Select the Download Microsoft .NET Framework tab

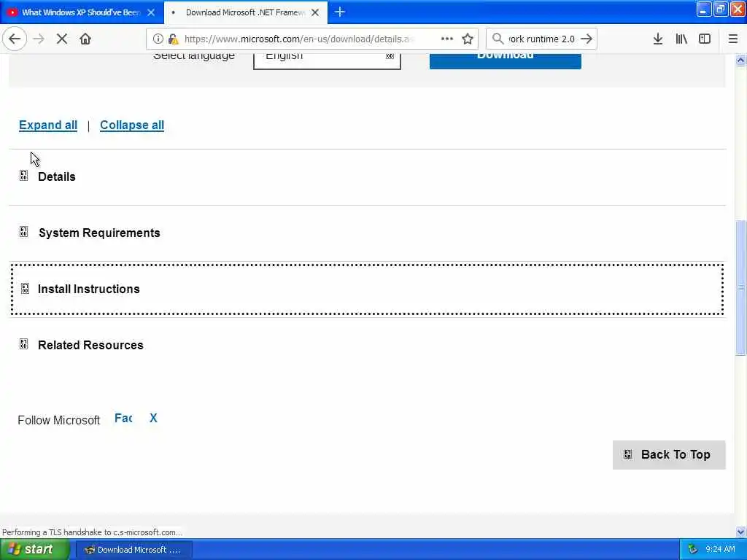(245, 12)
